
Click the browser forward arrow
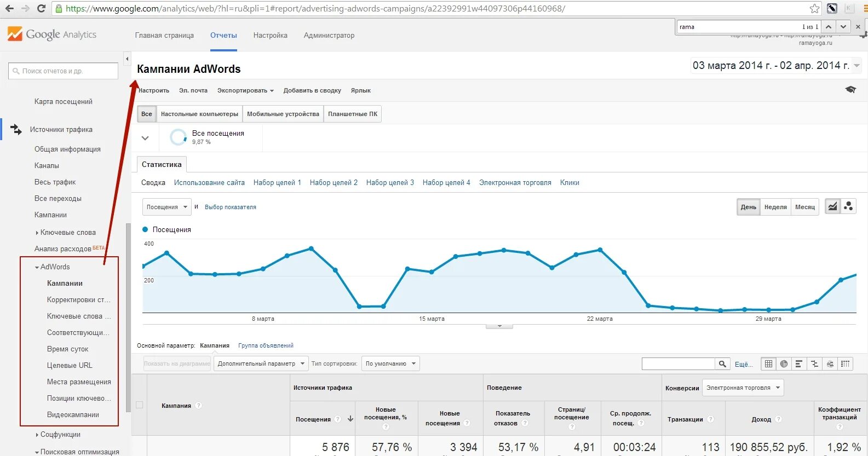25,8
